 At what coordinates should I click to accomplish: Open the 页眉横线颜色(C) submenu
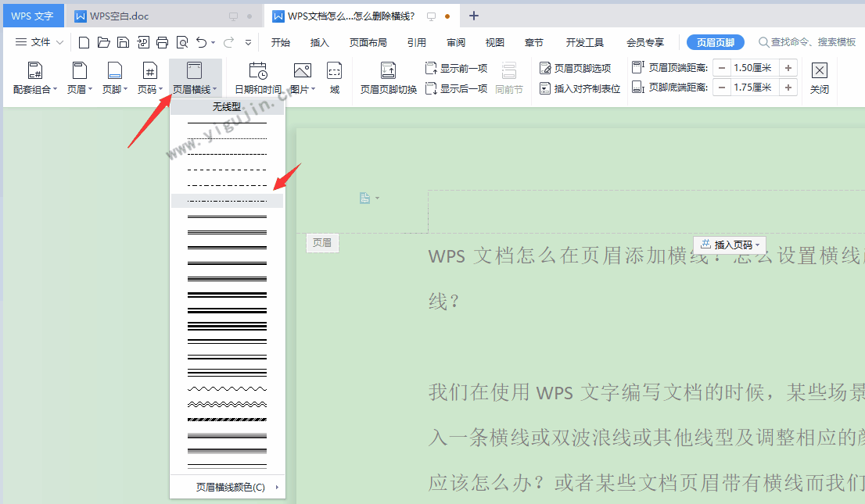click(228, 487)
